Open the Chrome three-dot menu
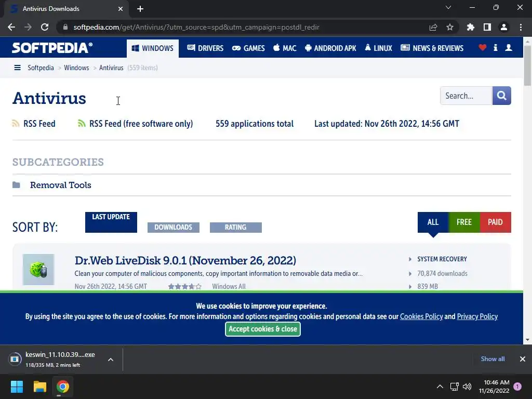Viewport: 532px width, 399px height. pos(521,27)
